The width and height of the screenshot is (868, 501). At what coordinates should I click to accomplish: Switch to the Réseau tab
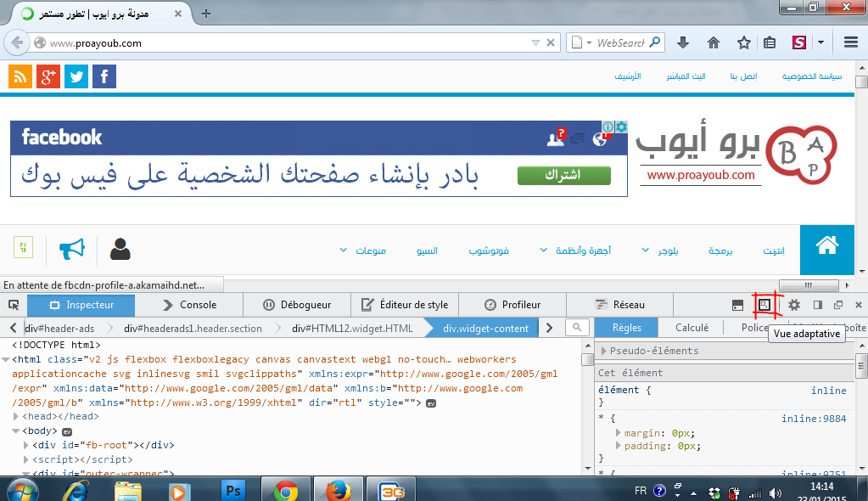620,305
